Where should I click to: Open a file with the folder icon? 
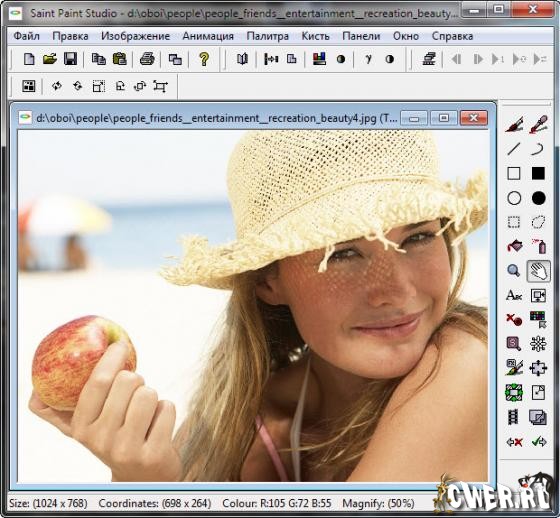(50, 59)
